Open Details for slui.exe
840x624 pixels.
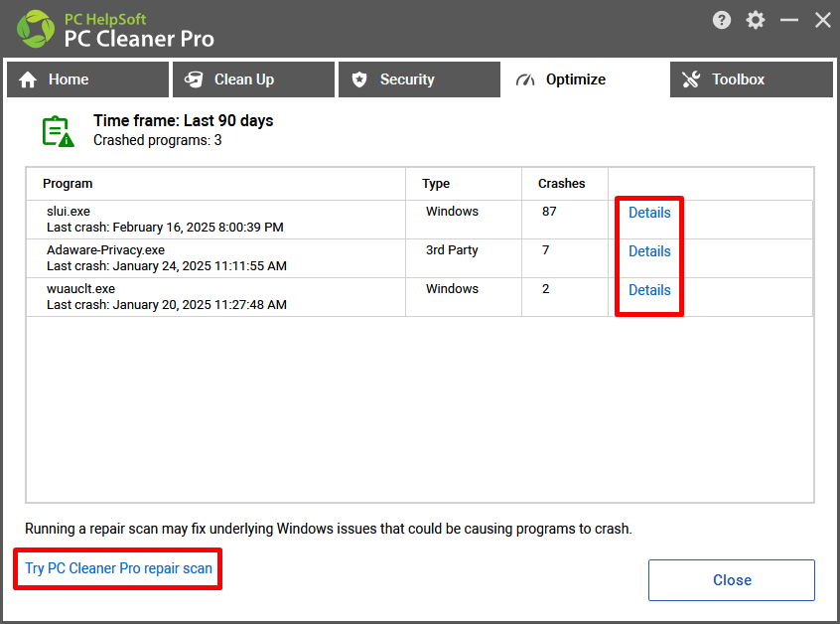click(x=649, y=213)
